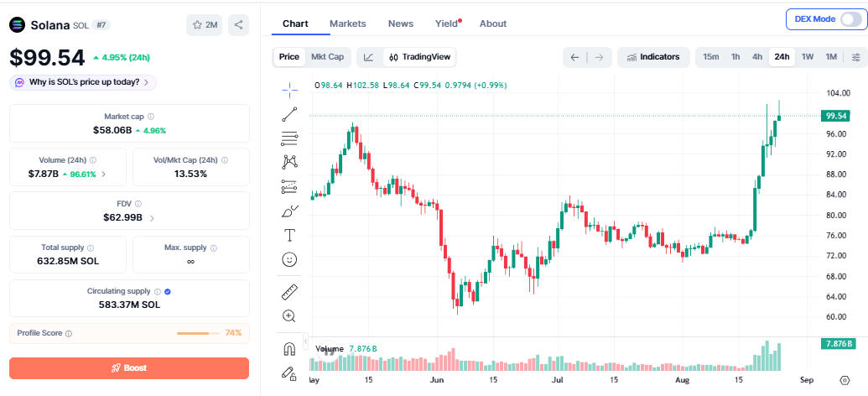Toggle the magnet snap mode
The width and height of the screenshot is (868, 396).
(x=289, y=349)
